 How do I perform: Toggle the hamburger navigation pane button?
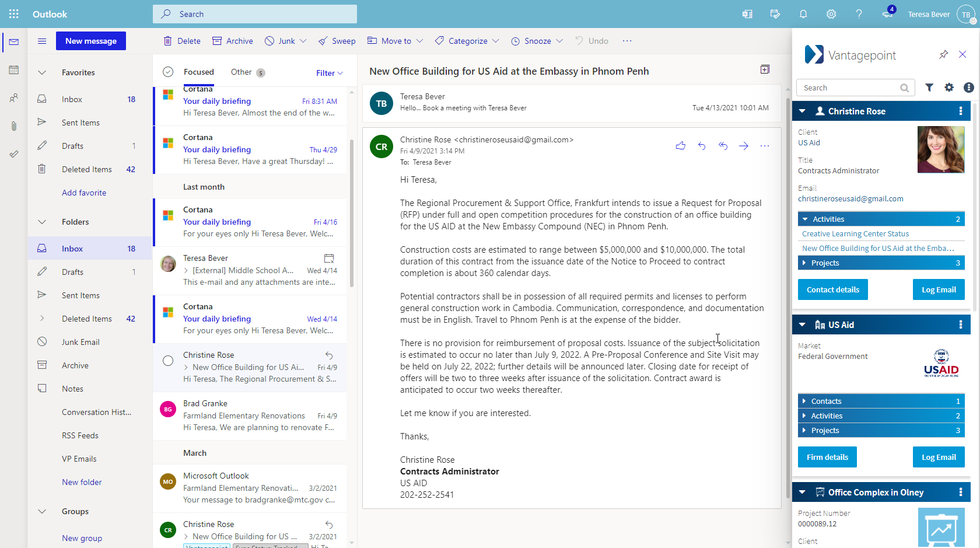pyautogui.click(x=42, y=41)
